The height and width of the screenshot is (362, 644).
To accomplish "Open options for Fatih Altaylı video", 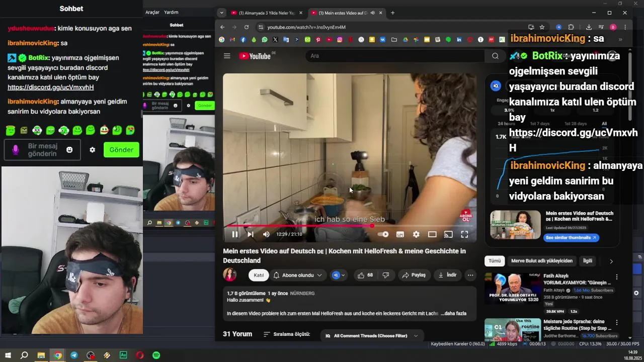I will pyautogui.click(x=617, y=277).
